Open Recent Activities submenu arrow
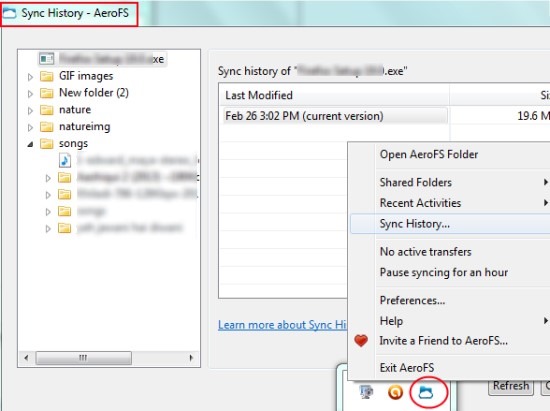 (545, 203)
